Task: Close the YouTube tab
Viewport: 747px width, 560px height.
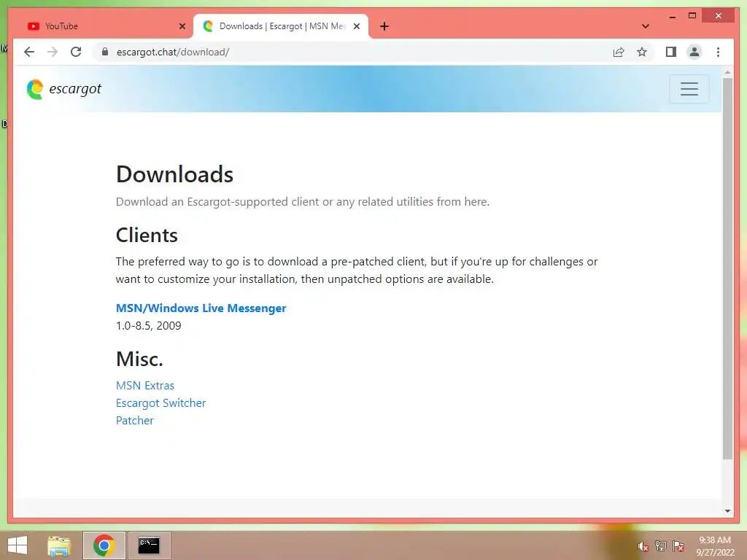Action: 182,26
